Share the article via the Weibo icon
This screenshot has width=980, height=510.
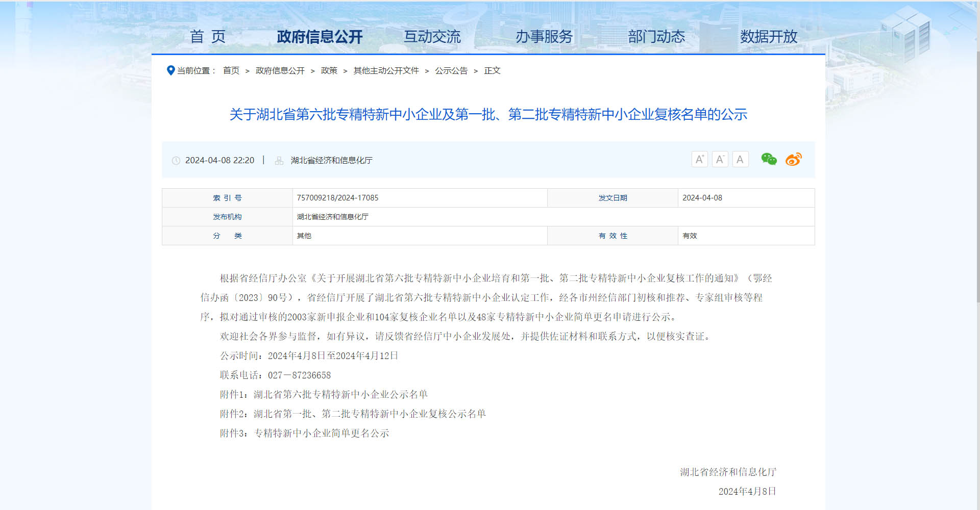tap(793, 159)
